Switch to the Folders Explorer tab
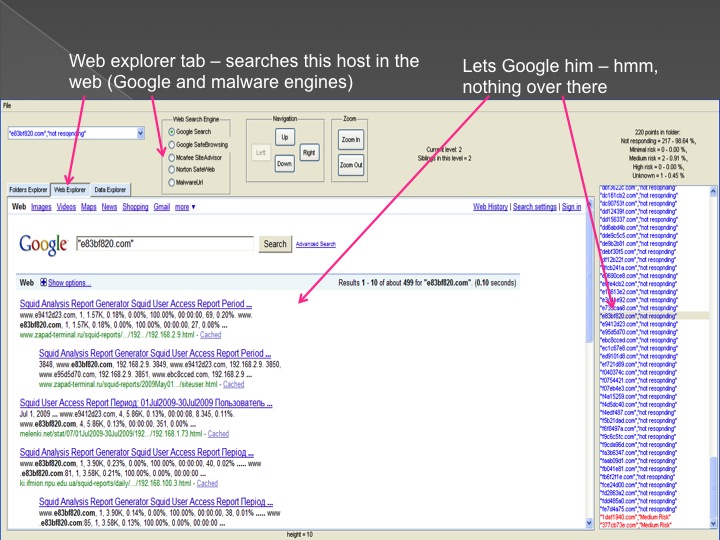 (28, 190)
